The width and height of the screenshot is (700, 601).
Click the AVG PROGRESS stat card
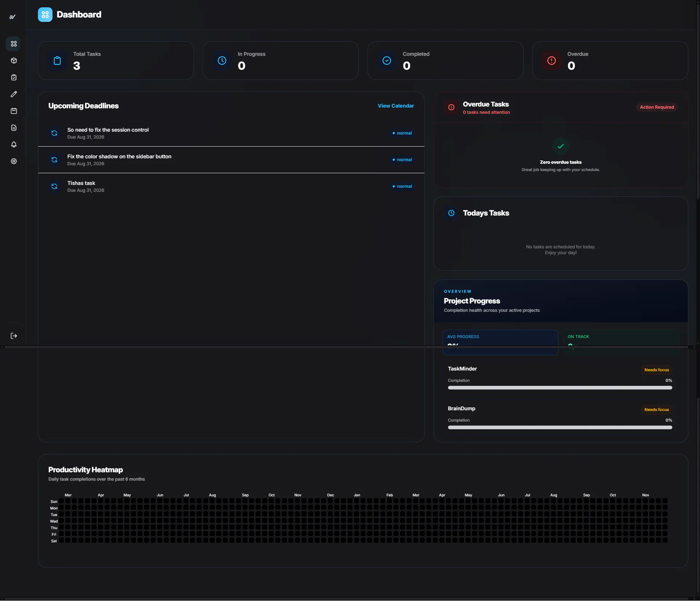tap(500, 342)
